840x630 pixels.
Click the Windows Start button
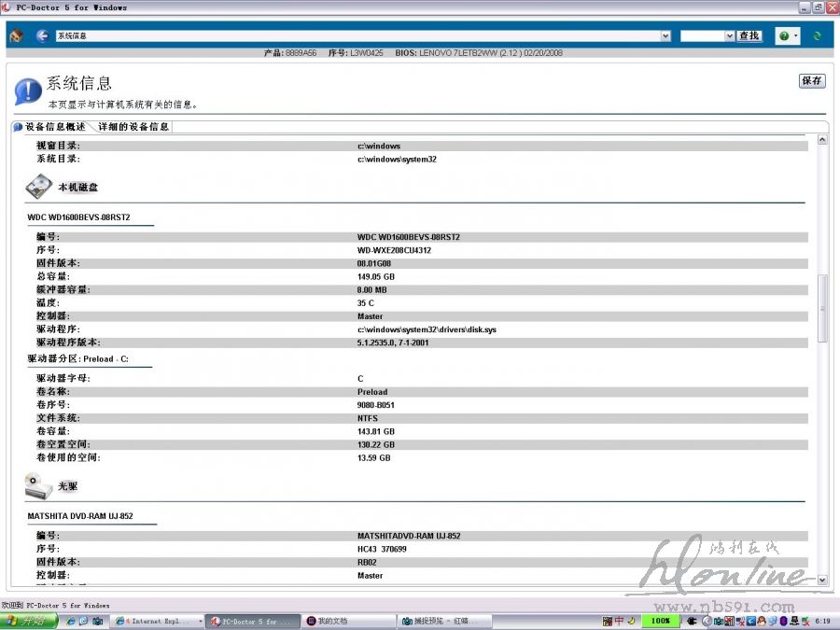26,621
